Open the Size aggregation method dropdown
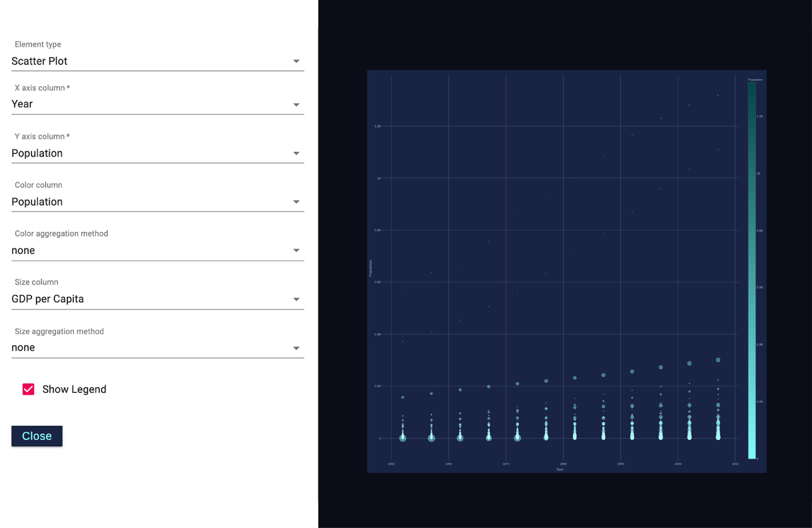The width and height of the screenshot is (812, 528). point(158,348)
